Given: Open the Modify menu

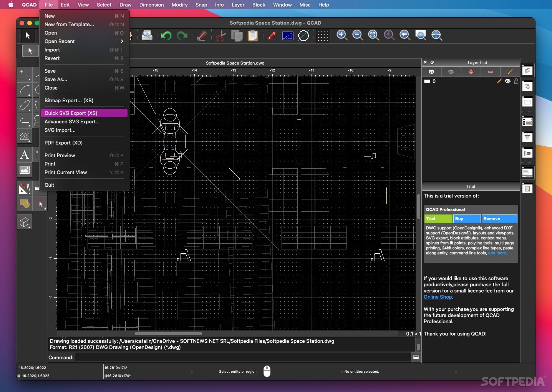Looking at the screenshot, I should coord(179,5).
